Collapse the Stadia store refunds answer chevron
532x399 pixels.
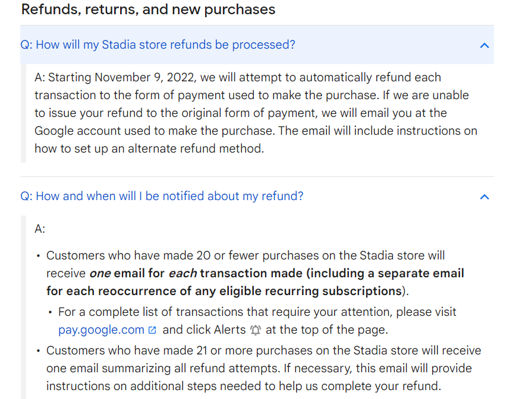click(x=484, y=45)
